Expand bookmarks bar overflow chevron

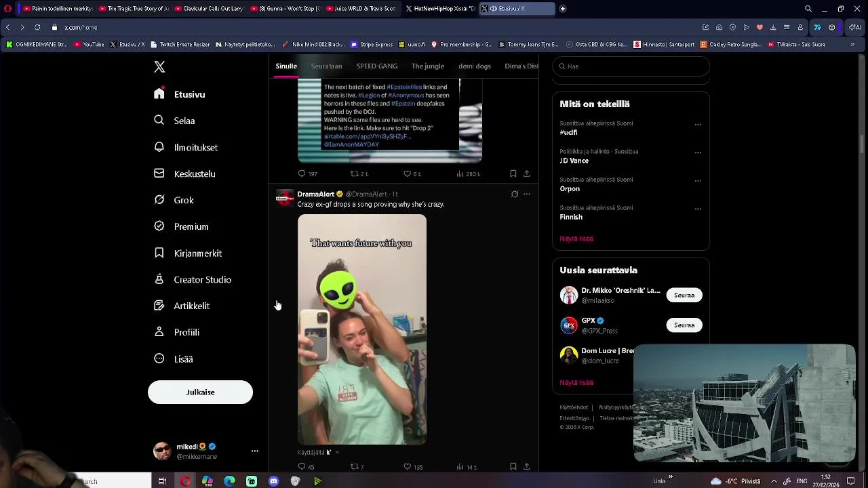click(852, 45)
